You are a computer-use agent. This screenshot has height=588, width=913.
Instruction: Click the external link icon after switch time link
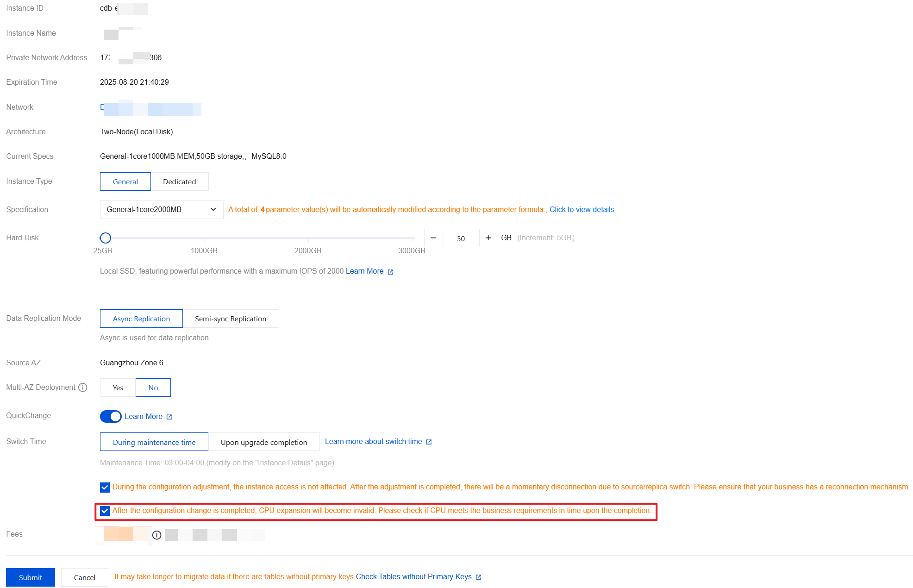(429, 442)
